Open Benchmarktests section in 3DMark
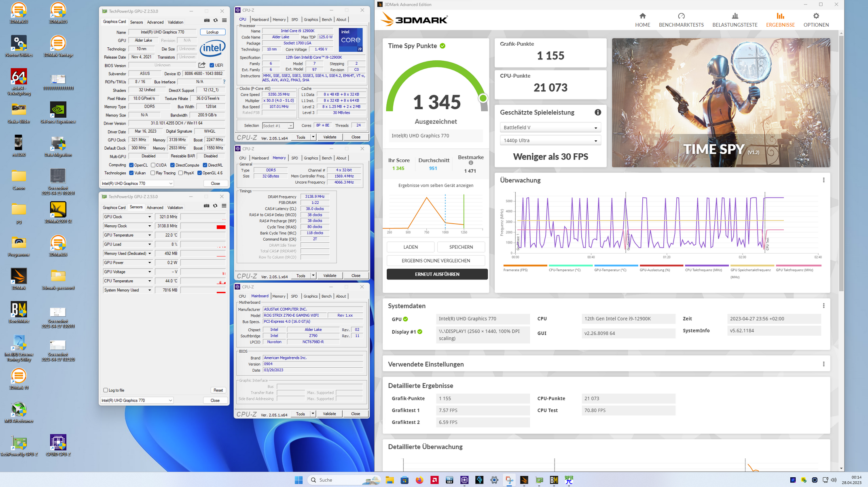The image size is (868, 487). [681, 20]
